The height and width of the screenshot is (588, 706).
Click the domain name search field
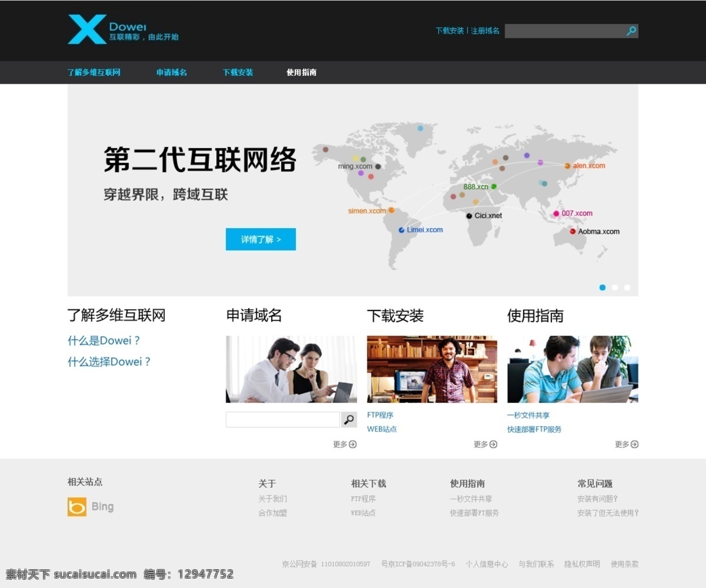283,420
